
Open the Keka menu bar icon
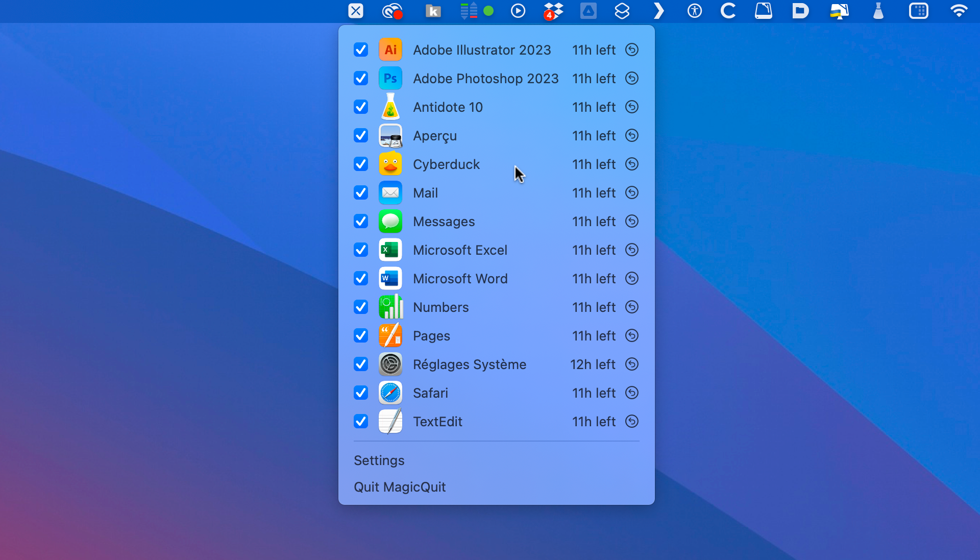[433, 11]
